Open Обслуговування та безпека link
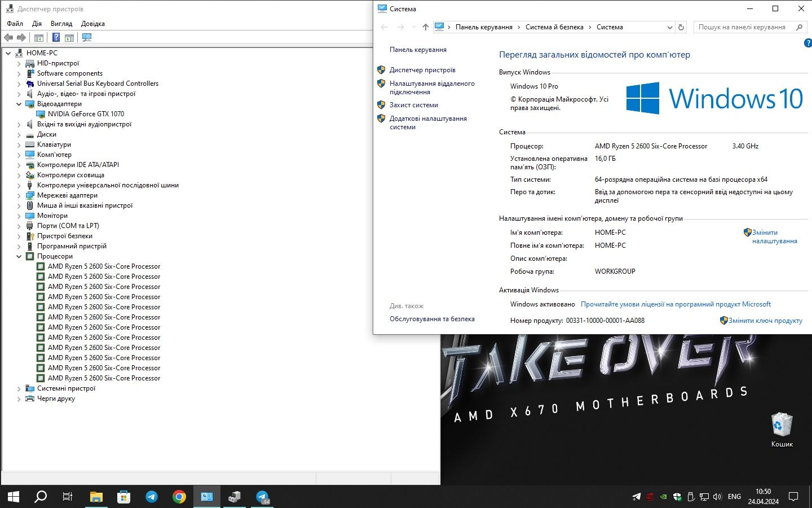 pos(432,319)
